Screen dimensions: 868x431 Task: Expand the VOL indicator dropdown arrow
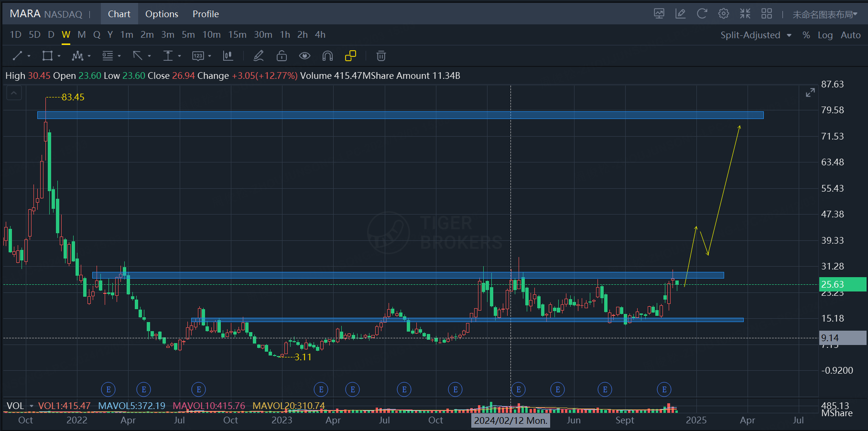point(32,406)
